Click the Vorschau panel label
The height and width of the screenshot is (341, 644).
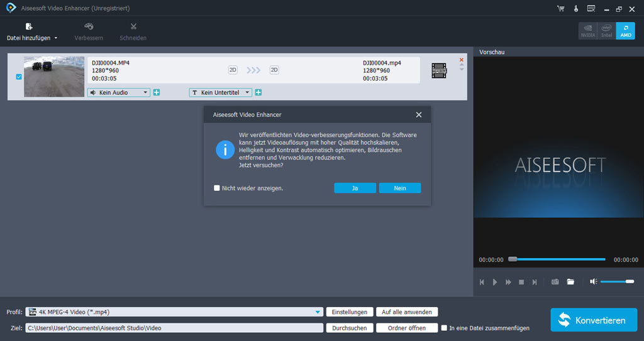click(x=492, y=52)
